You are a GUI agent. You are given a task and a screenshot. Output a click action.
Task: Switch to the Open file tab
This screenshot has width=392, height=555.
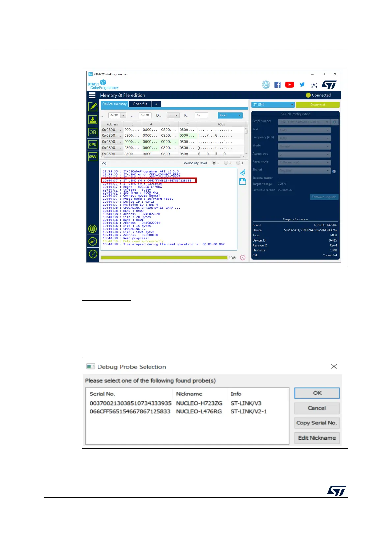click(x=140, y=104)
